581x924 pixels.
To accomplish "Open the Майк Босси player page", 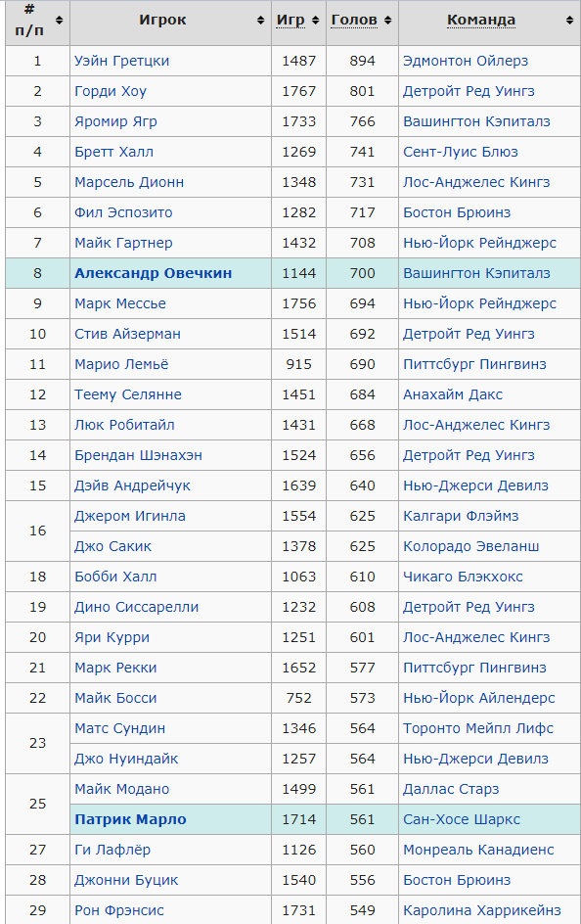I will pos(115,698).
